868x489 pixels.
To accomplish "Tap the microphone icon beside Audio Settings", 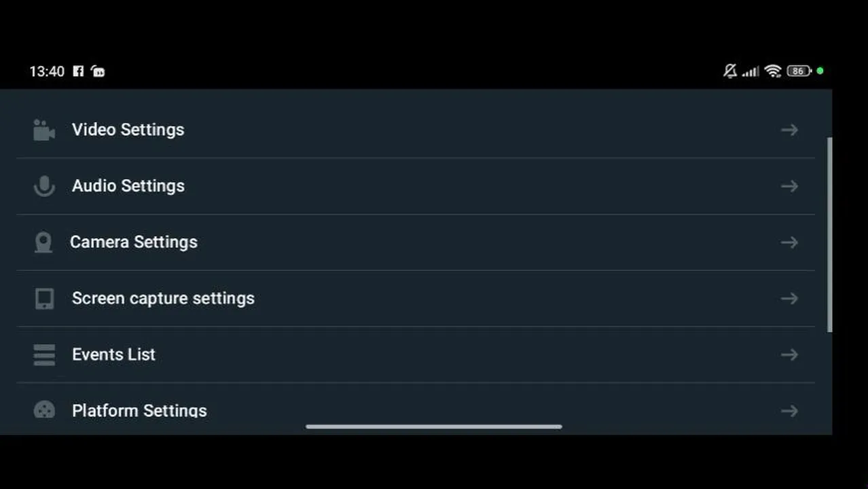I will (44, 186).
